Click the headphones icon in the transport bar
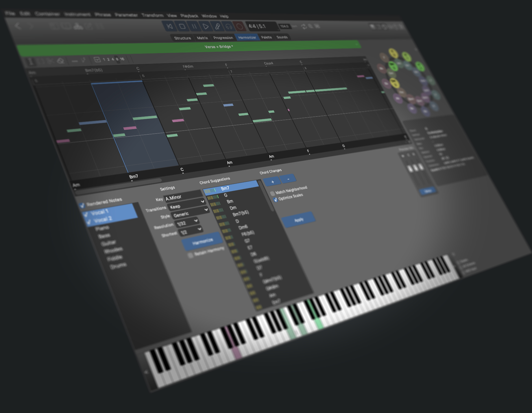 pos(228,27)
